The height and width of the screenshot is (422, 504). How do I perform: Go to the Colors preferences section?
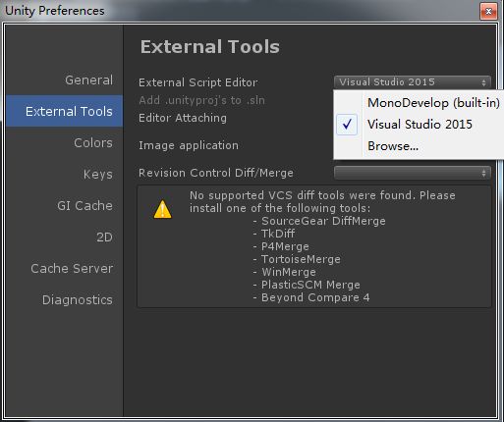coord(93,143)
